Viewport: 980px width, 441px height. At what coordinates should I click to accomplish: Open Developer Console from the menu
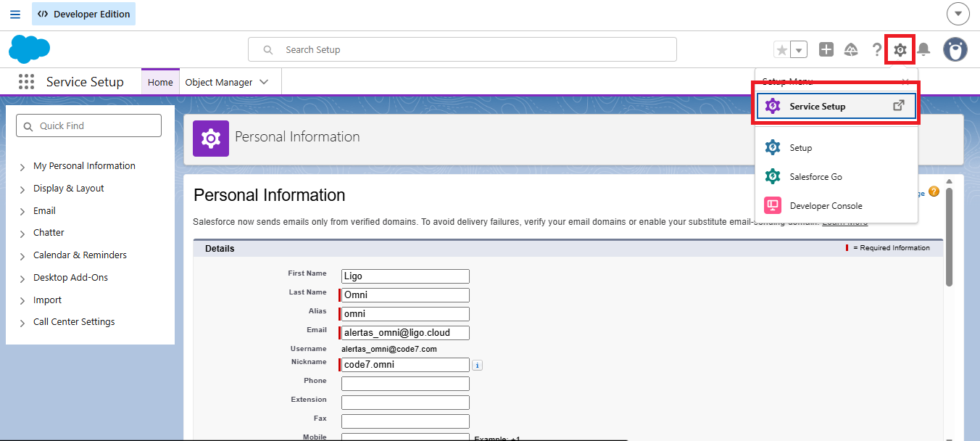(x=836, y=205)
